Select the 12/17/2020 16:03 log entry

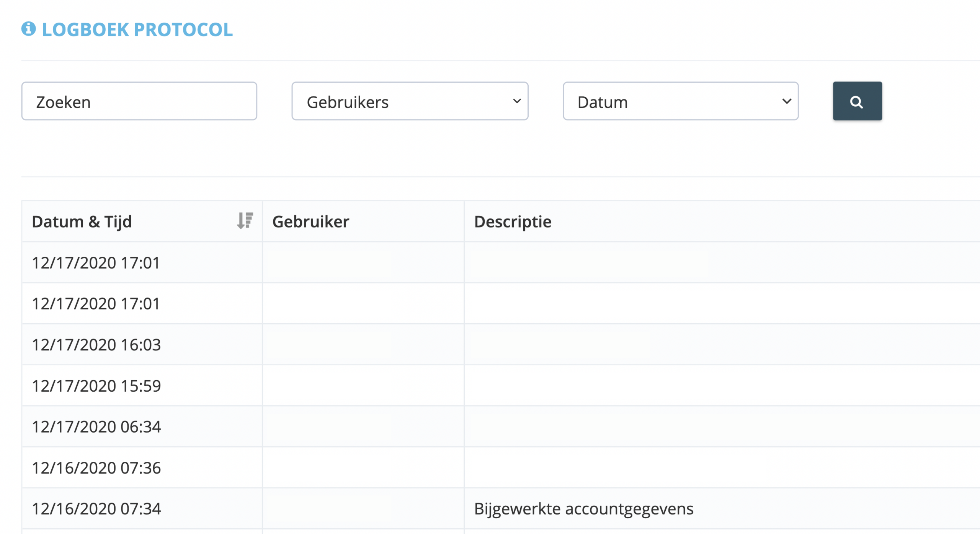tap(501, 345)
